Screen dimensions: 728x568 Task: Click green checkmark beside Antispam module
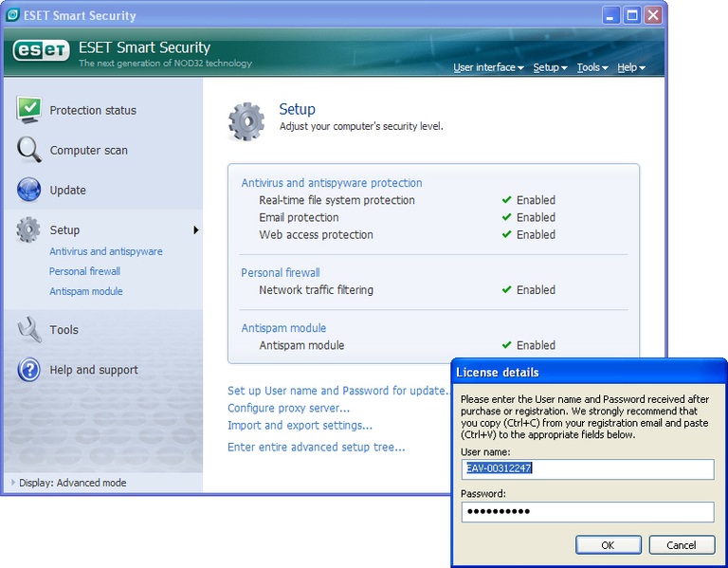[x=506, y=344]
